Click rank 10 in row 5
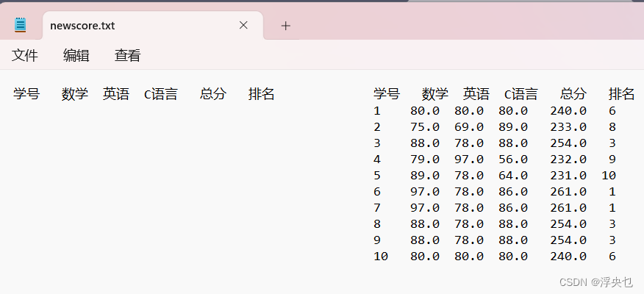The width and height of the screenshot is (644, 294). tap(609, 176)
